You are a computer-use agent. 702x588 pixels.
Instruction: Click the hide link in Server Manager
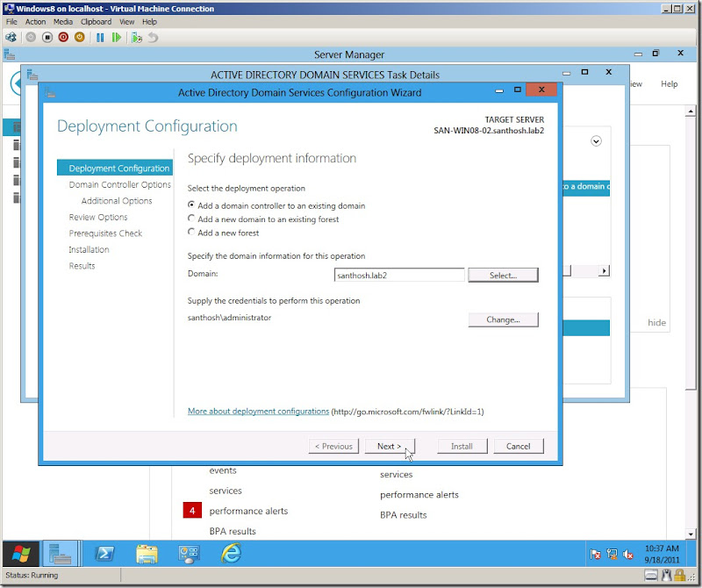[x=656, y=322]
